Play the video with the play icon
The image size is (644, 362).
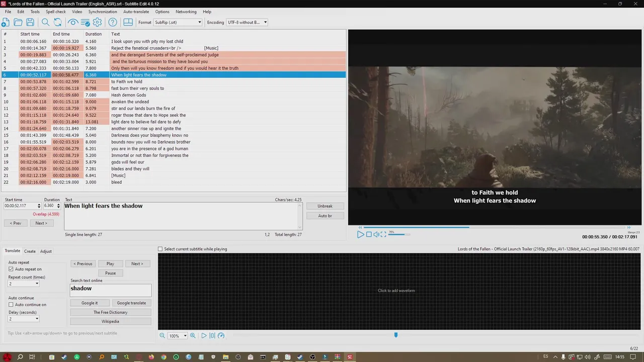360,234
